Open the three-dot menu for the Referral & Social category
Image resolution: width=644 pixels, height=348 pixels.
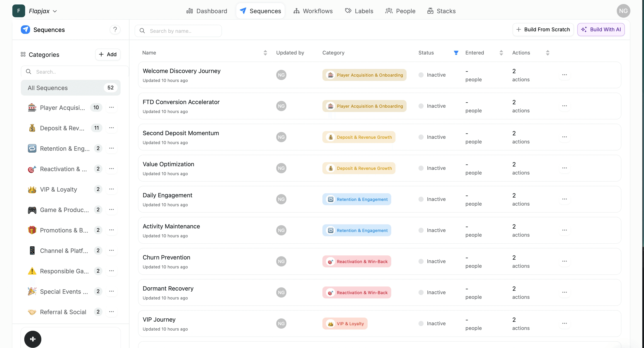click(112, 312)
